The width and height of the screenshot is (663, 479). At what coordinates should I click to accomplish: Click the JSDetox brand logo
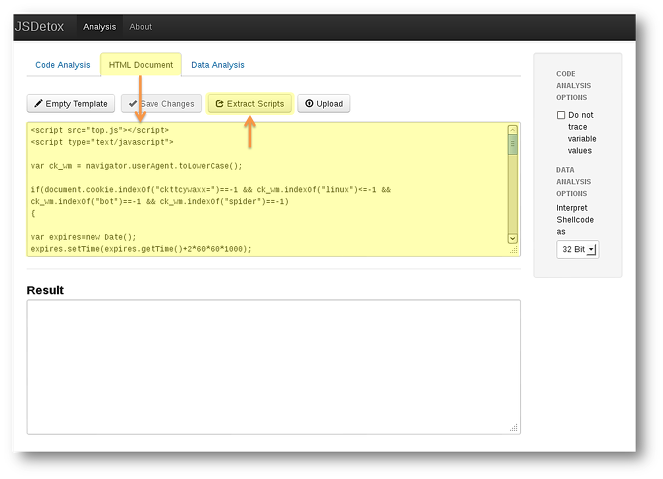tap(39, 27)
